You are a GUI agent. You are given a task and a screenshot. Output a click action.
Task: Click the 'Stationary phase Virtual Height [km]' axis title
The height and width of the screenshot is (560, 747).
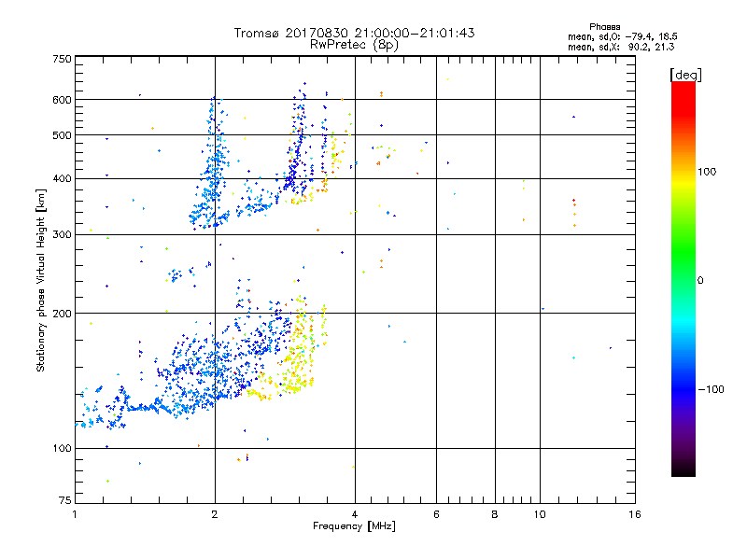(x=40, y=280)
